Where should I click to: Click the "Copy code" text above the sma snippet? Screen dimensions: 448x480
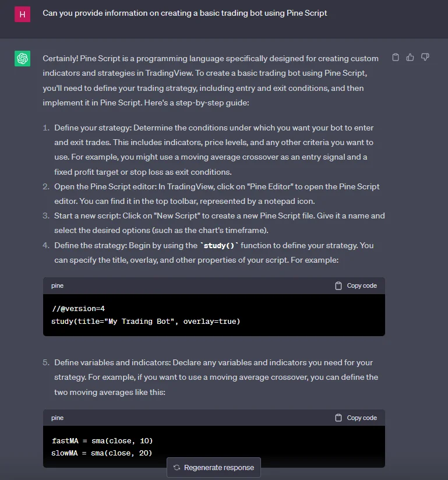click(362, 418)
